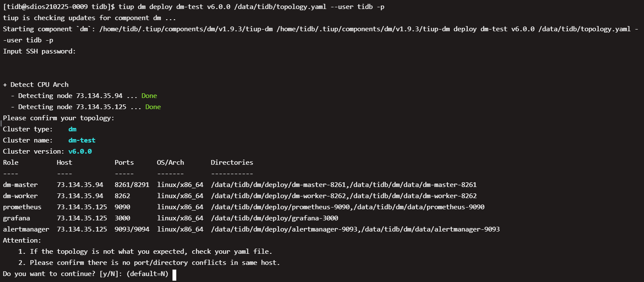Screen dimensions: 644x282
Task: Select the Role column header
Action: 11,163
